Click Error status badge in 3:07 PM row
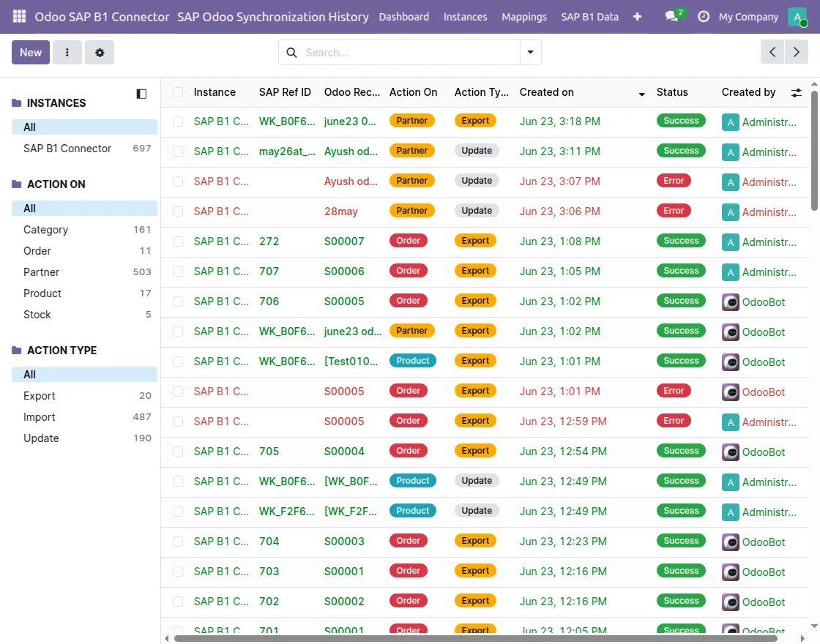 click(674, 181)
